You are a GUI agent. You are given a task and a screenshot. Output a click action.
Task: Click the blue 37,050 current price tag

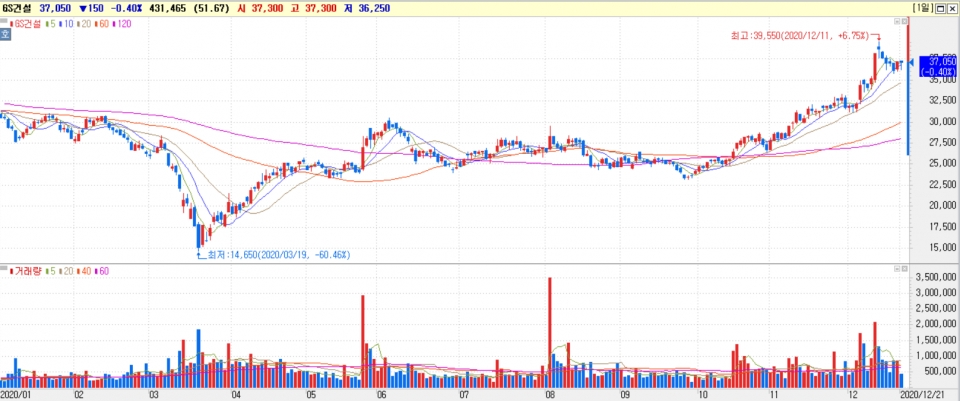(x=937, y=66)
